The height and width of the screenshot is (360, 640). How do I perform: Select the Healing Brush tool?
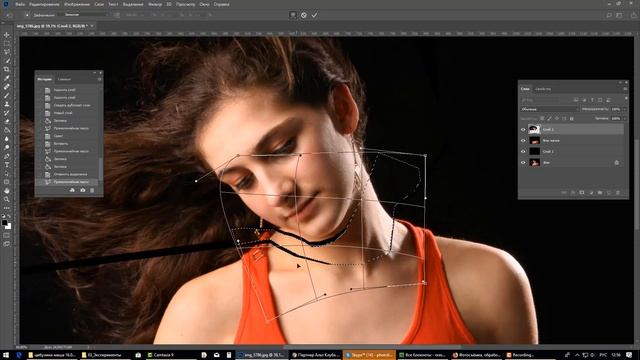[x=7, y=87]
